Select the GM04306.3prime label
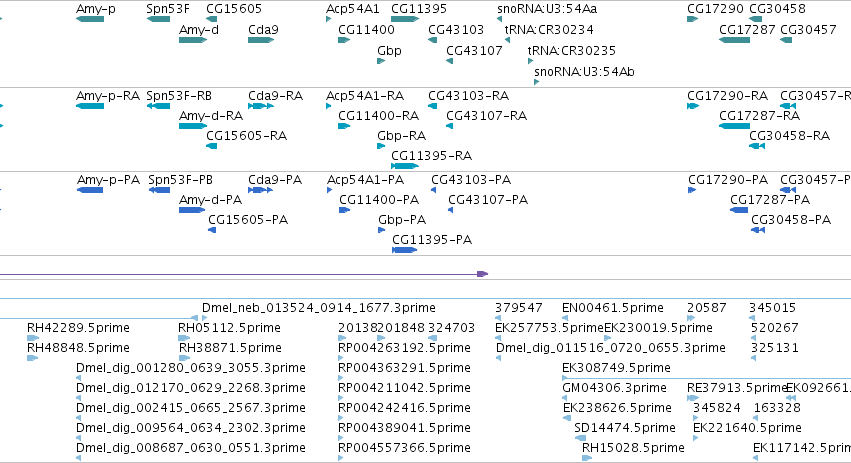Image resolution: width=851 pixels, height=463 pixels. click(x=614, y=388)
